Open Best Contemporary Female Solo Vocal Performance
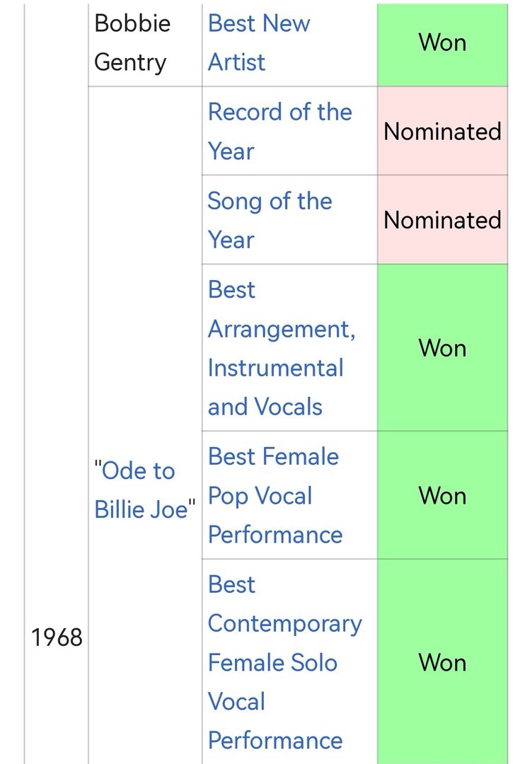The width and height of the screenshot is (532, 764). 285,662
